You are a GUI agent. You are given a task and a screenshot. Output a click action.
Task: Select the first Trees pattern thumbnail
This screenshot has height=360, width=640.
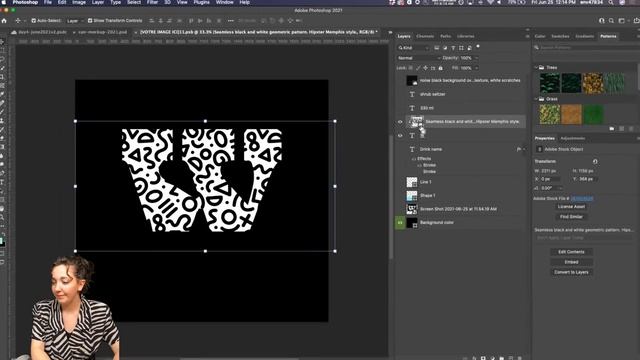(x=549, y=83)
